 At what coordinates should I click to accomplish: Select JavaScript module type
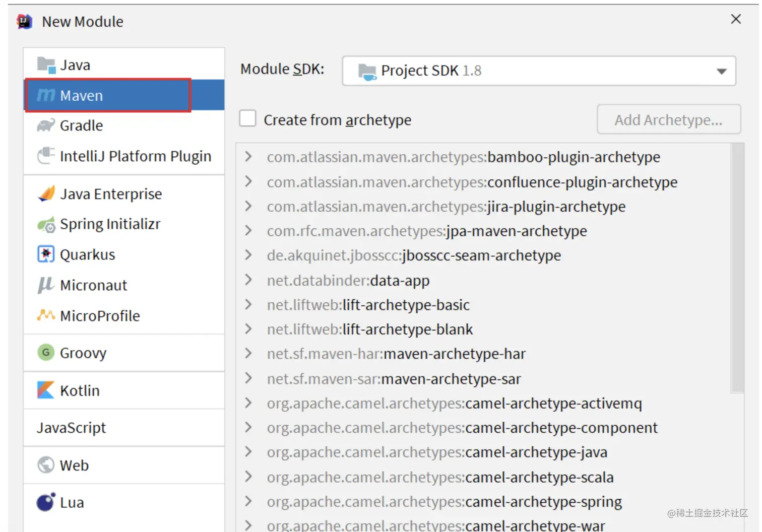point(71,428)
